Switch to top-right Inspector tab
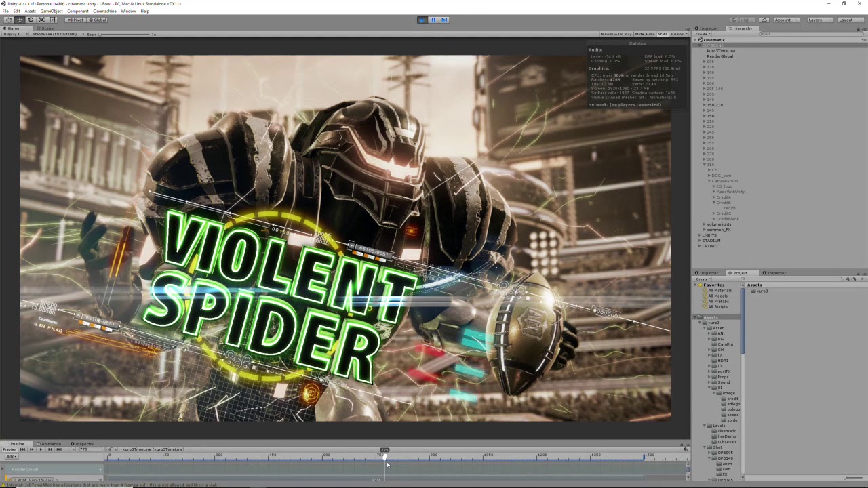 click(x=707, y=28)
